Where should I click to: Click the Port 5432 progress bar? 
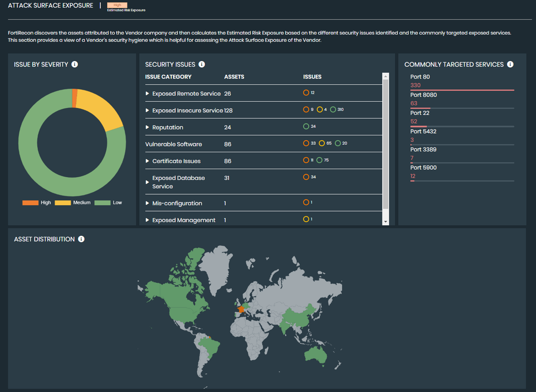462,145
